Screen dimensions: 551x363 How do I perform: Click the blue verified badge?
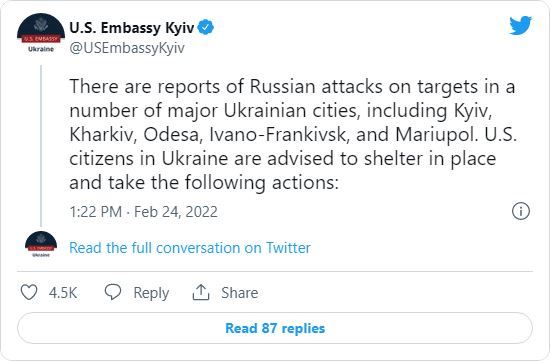tap(206, 27)
